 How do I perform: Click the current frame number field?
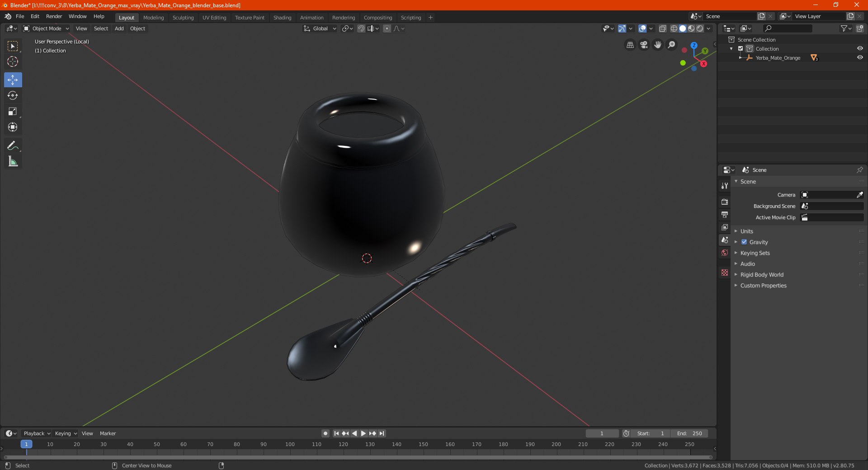click(x=602, y=433)
